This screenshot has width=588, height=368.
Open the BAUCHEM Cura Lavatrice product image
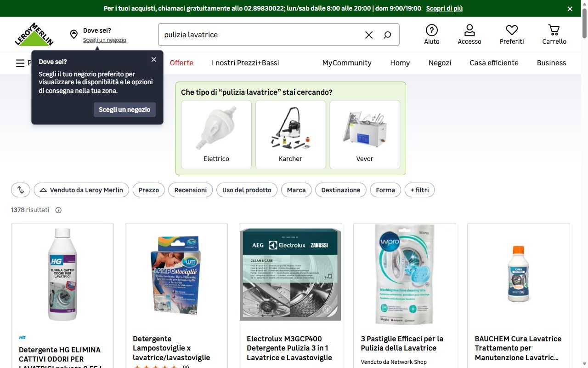519,275
